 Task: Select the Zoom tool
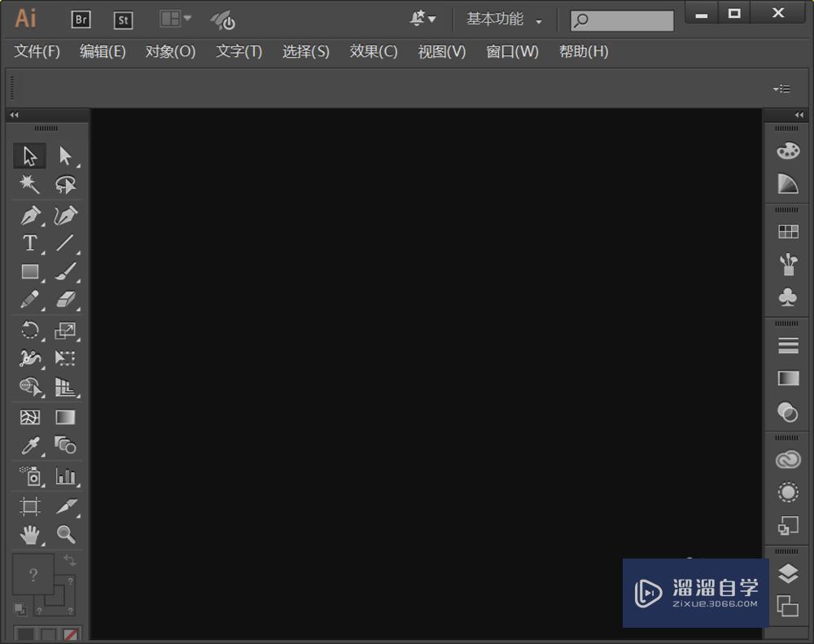[x=67, y=535]
